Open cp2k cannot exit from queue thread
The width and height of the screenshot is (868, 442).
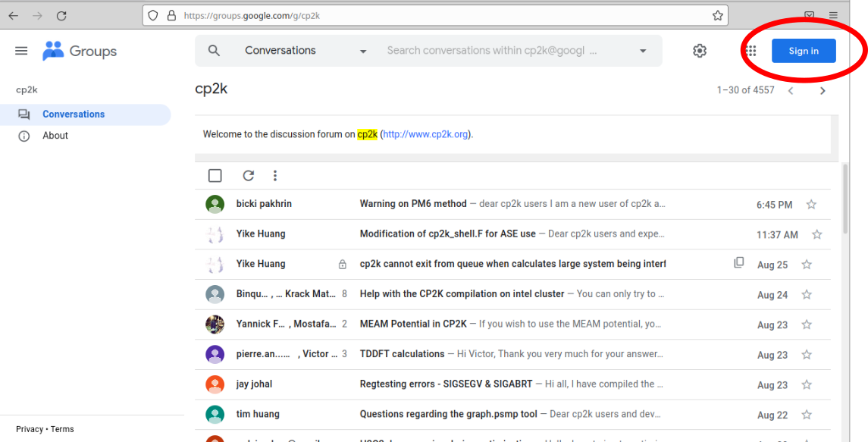[x=512, y=264]
